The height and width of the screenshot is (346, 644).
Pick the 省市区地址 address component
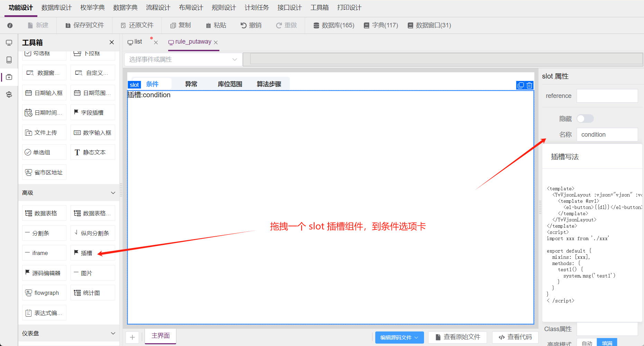tap(44, 172)
